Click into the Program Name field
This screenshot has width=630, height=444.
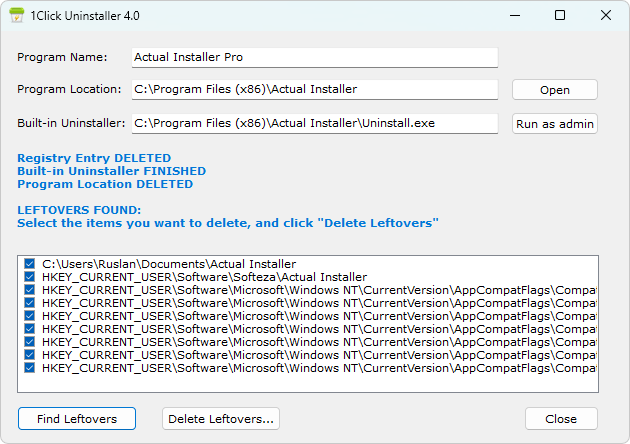coord(314,58)
